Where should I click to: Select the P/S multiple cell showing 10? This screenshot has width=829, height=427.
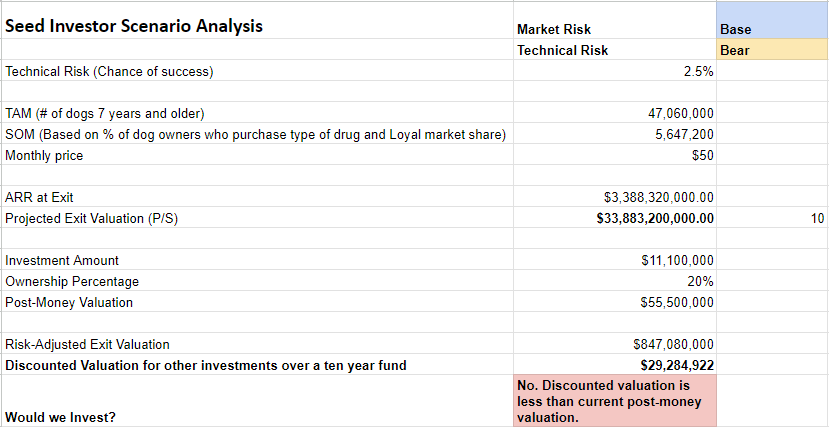[772, 218]
